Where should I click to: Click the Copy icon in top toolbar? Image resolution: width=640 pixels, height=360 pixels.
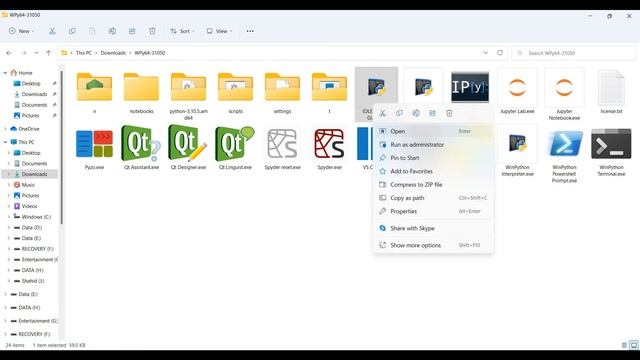(72, 31)
